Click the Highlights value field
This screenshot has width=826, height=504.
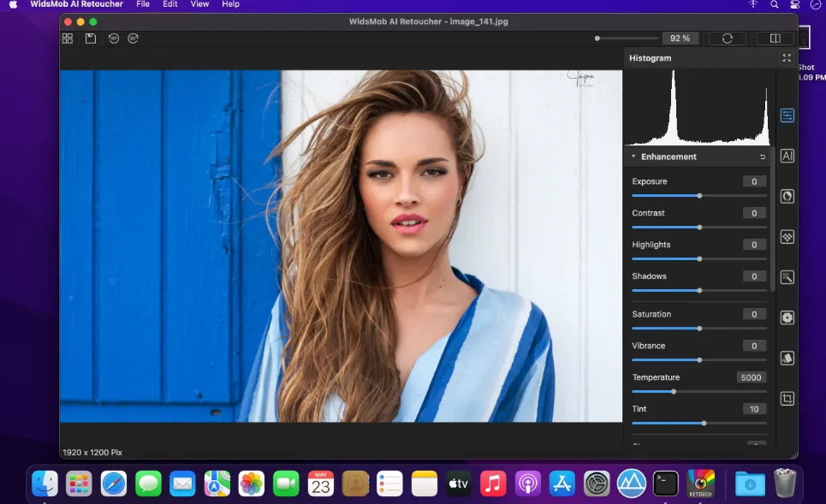pos(754,245)
